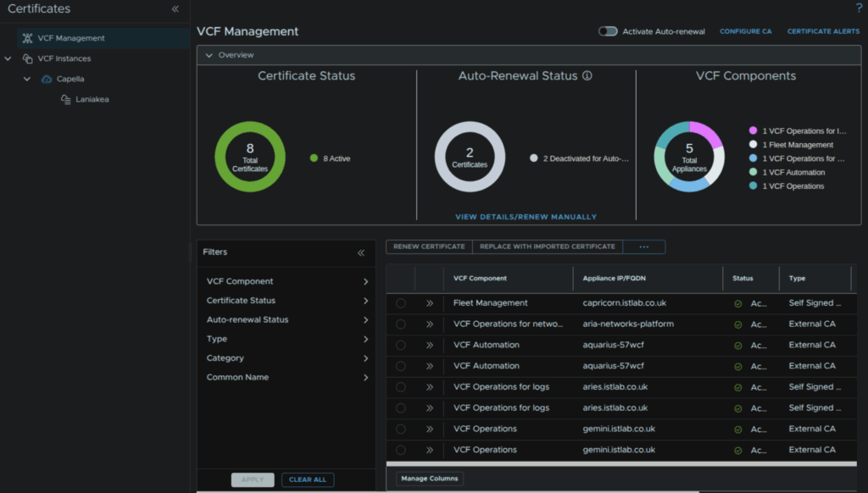Click the help question mark icon

point(859,8)
